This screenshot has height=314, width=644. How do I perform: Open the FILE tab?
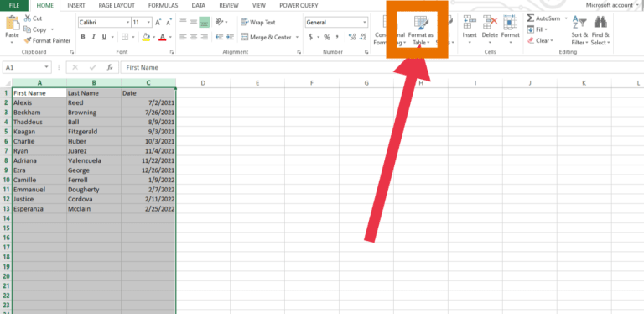14,5
